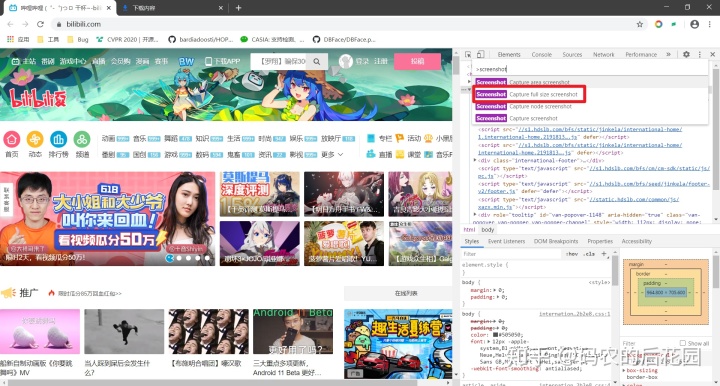This screenshot has height=386, width=720.
Task: Open the internation..2b2e8.css:1 source link
Action: pos(574,314)
